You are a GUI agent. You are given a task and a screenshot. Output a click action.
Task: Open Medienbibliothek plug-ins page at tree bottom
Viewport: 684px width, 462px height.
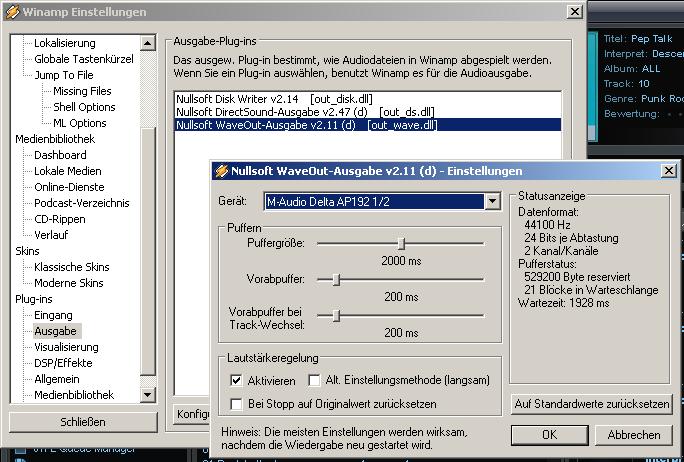coord(74,395)
